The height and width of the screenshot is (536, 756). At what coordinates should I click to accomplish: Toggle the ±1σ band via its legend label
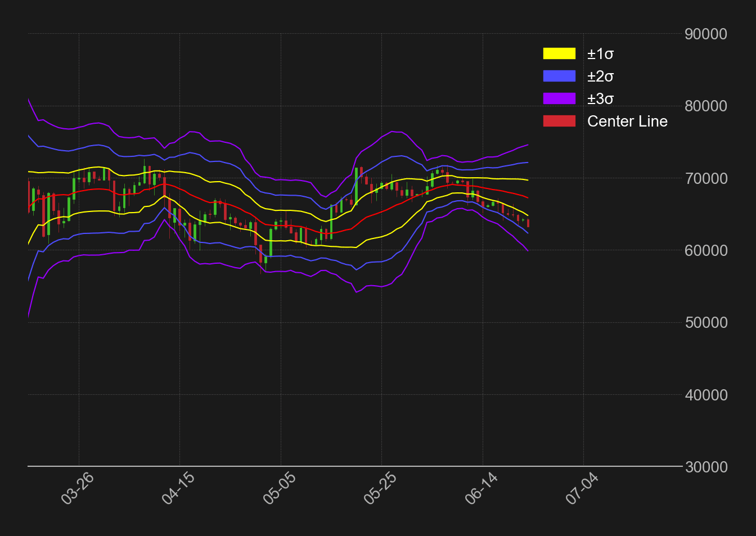(x=600, y=54)
